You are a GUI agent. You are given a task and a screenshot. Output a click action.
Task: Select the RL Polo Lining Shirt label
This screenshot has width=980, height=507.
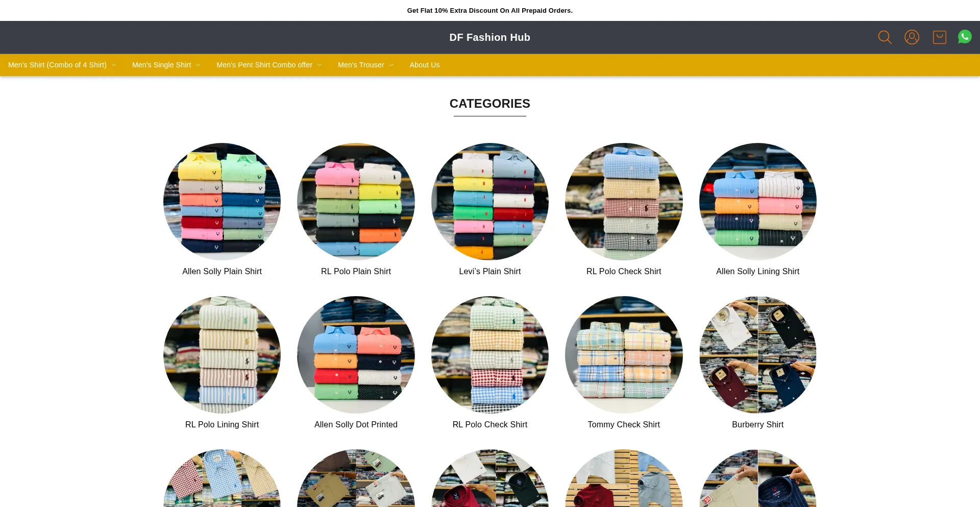coord(222,425)
